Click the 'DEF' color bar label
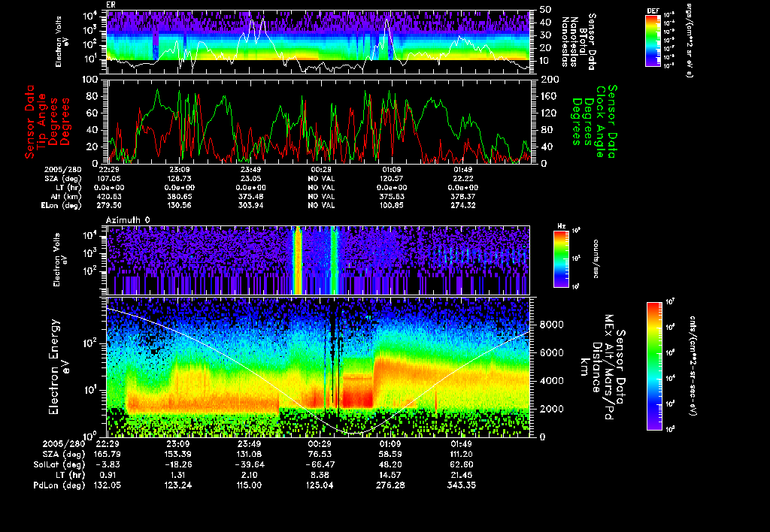Viewport: 770px width, 532px height. [x=653, y=11]
